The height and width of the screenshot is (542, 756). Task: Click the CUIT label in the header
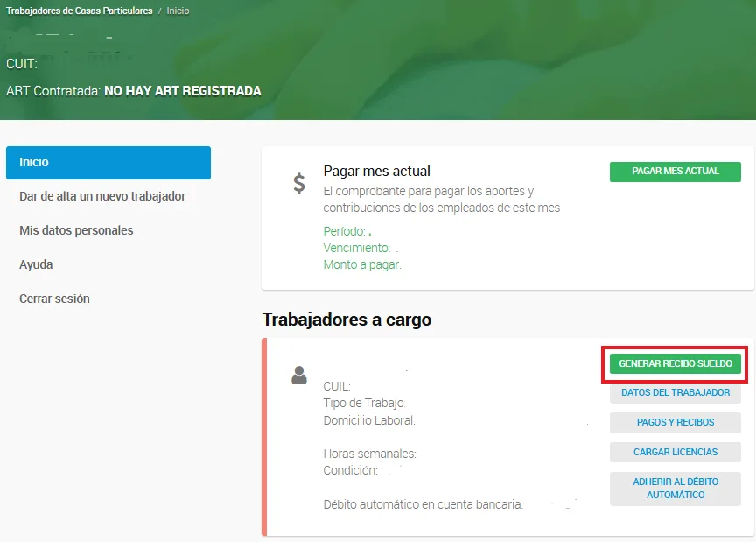tap(22, 64)
